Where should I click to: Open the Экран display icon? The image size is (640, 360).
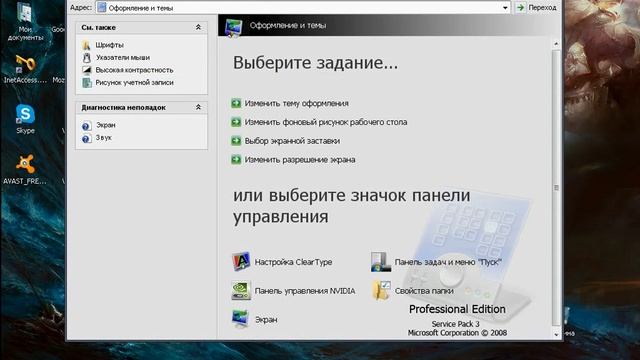[x=241, y=319]
